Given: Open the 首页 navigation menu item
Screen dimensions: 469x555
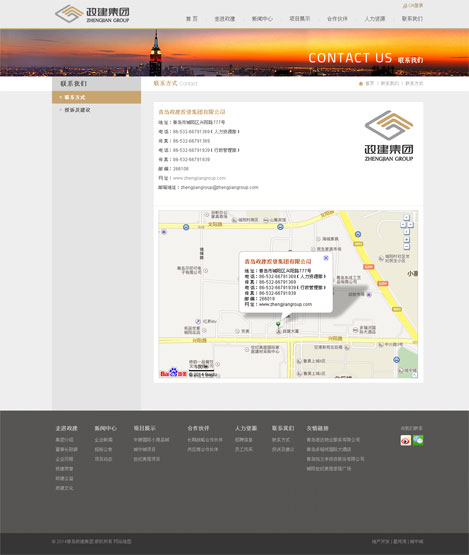Looking at the screenshot, I should coord(192,19).
